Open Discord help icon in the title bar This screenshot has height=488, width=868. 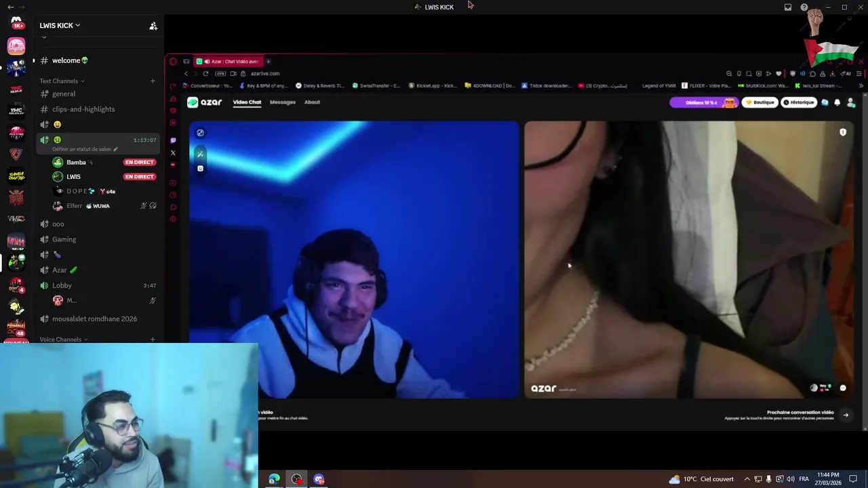tap(804, 7)
